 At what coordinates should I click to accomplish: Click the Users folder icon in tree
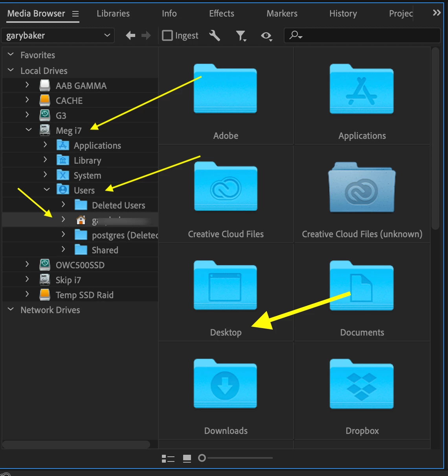(x=63, y=190)
